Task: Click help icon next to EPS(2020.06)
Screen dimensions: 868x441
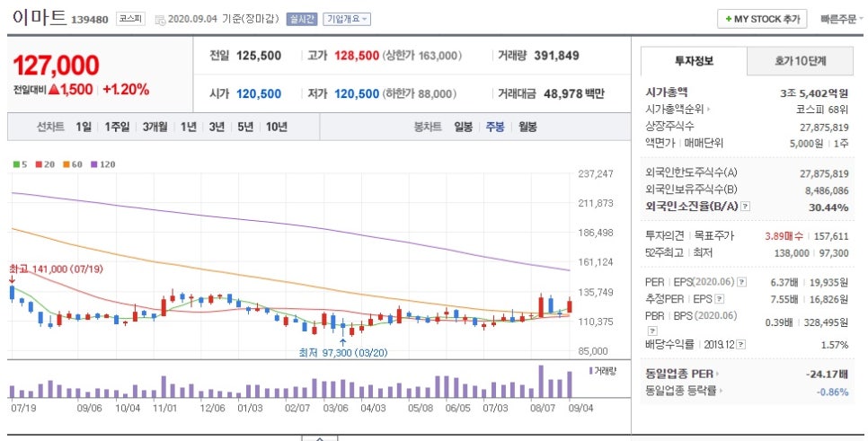Action: pos(742,282)
